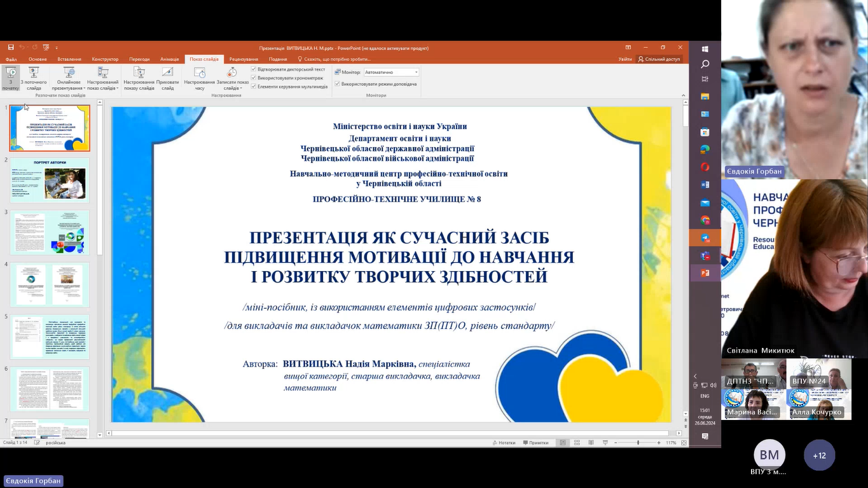Toggle 'Використовувати режим доповідача' checkbox

(338, 84)
